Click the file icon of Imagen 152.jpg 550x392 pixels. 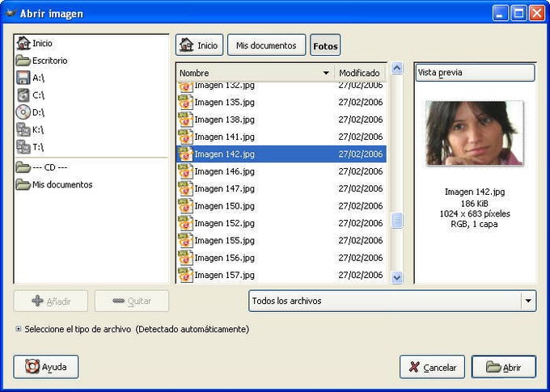pos(185,223)
